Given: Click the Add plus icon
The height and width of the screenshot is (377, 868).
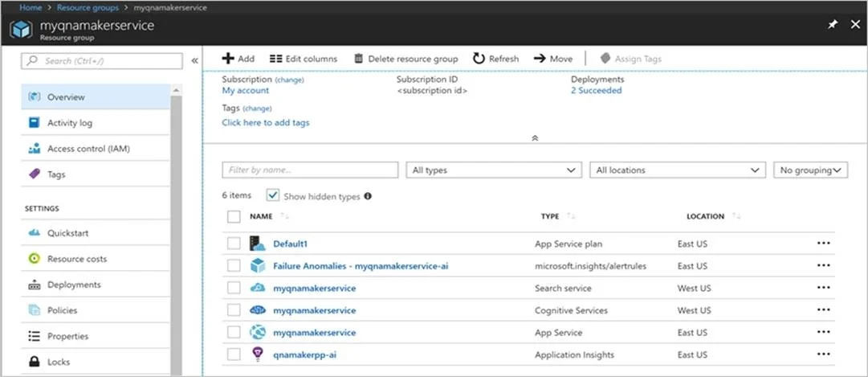Looking at the screenshot, I should point(227,59).
